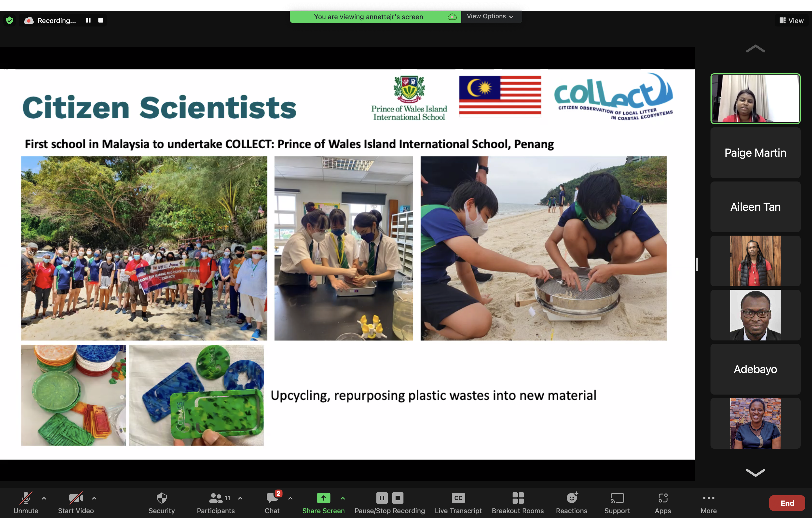Click the green encryption shield icon
The image size is (812, 518).
tap(10, 21)
